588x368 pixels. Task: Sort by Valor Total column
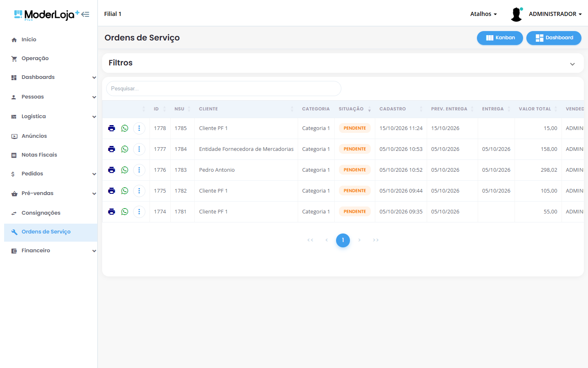(538, 109)
